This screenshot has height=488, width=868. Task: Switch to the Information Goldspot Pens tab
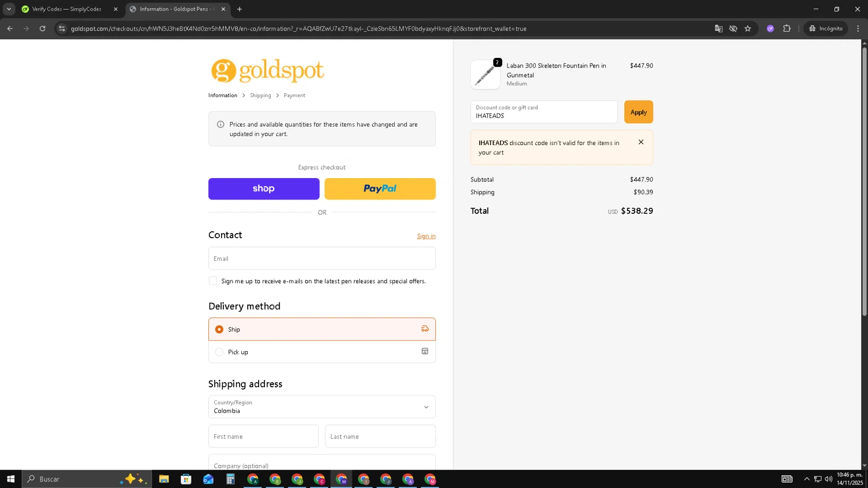[x=176, y=9]
